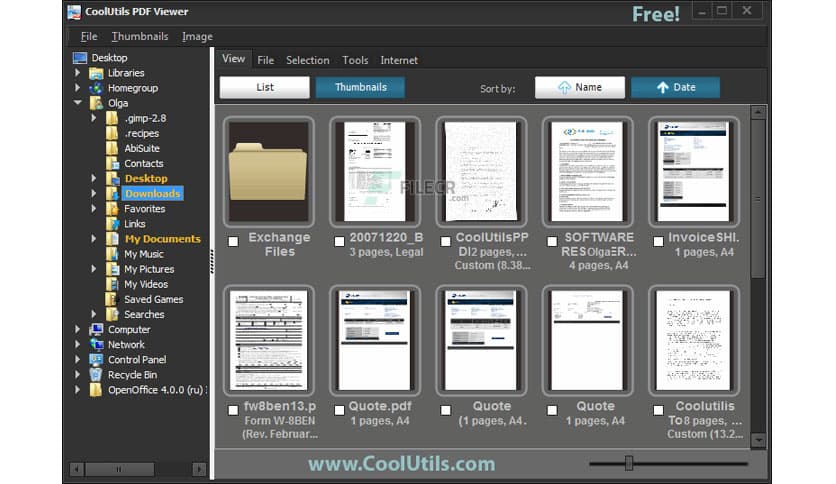Image resolution: width=836 pixels, height=484 pixels.
Task: Sort files by Date
Action: click(x=676, y=87)
